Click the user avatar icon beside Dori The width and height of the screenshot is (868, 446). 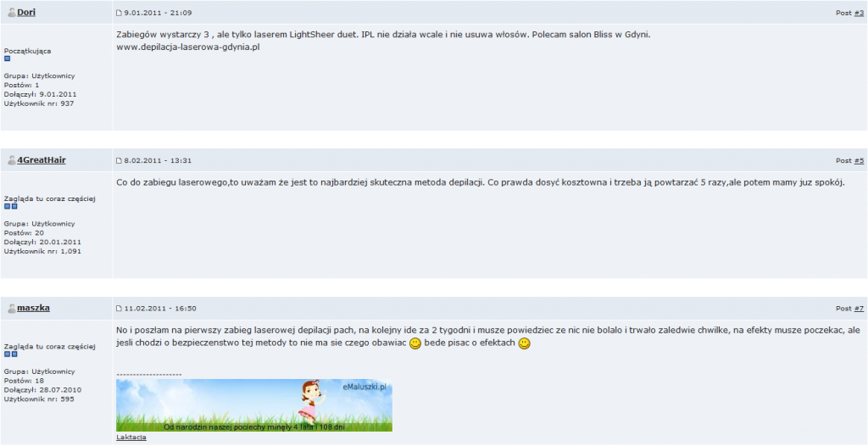click(x=12, y=12)
